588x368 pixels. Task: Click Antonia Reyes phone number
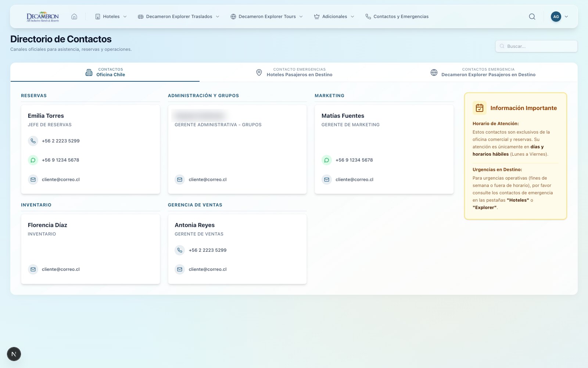click(208, 250)
